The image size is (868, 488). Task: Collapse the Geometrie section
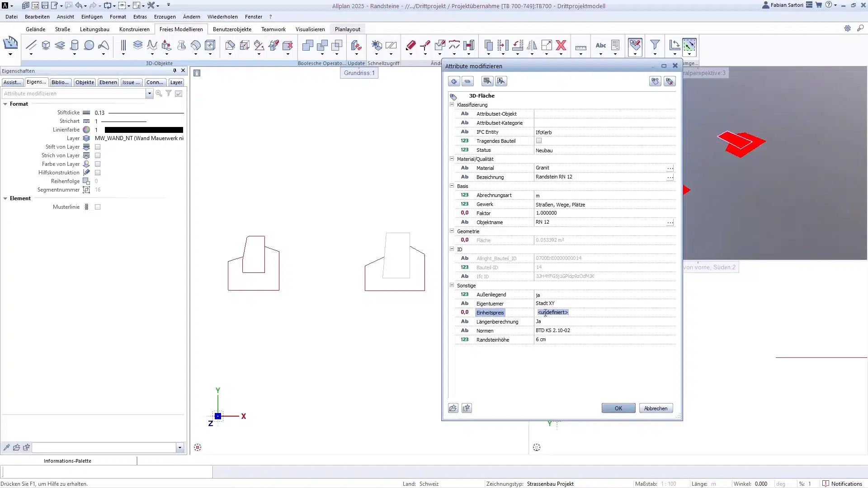coord(452,231)
